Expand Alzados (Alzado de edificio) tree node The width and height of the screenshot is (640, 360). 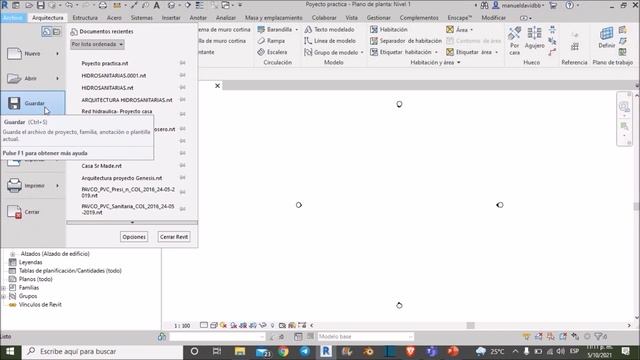(x=12, y=254)
